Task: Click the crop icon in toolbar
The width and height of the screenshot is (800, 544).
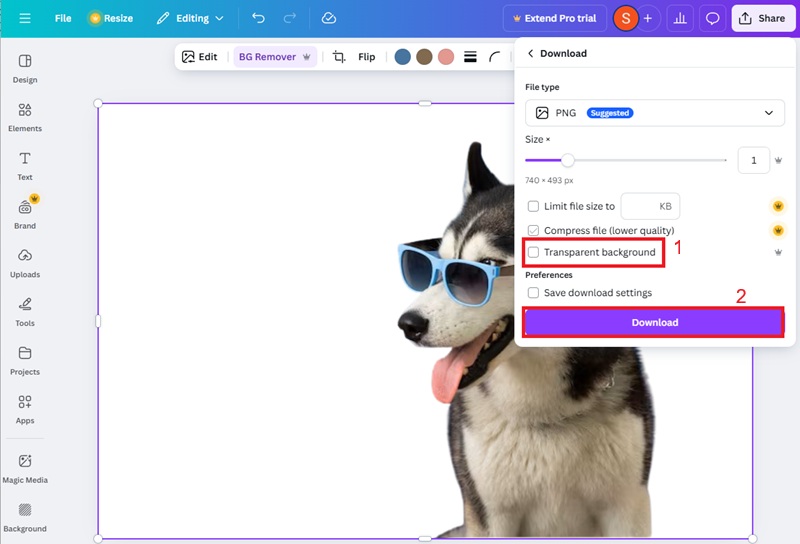Action: pos(339,57)
